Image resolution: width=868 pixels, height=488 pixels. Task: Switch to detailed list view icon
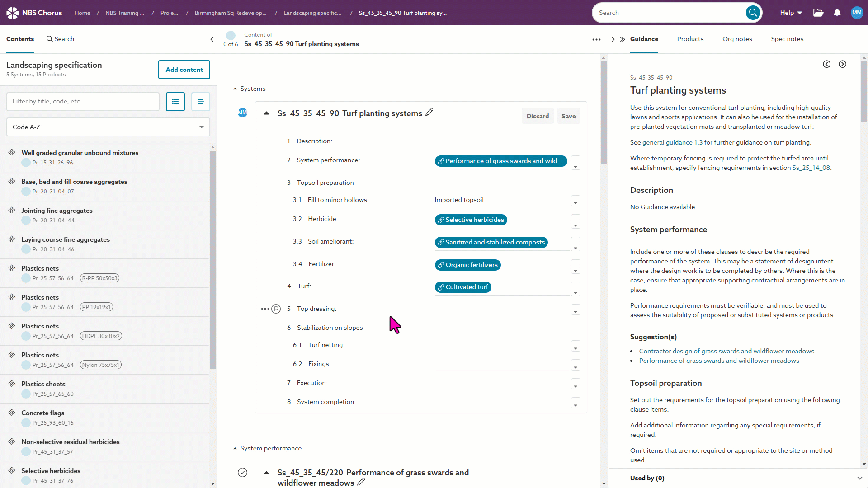(175, 102)
